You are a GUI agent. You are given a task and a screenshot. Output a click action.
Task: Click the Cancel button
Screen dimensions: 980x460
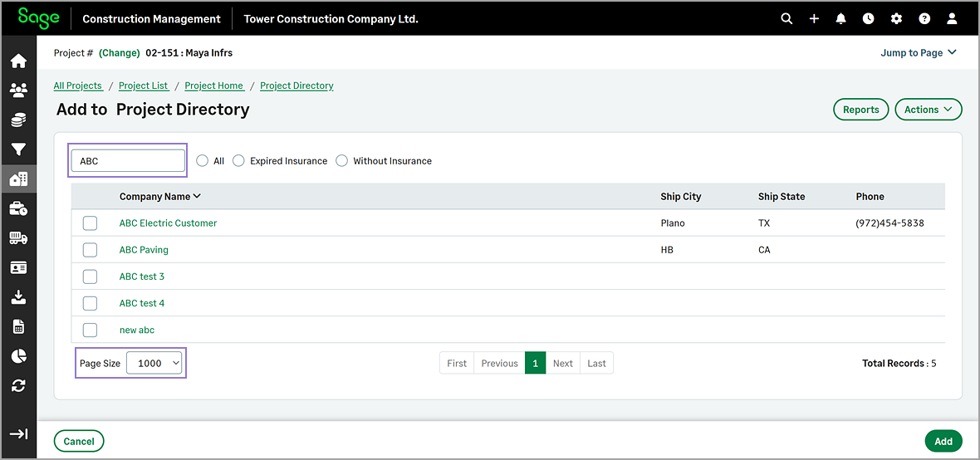click(x=79, y=441)
